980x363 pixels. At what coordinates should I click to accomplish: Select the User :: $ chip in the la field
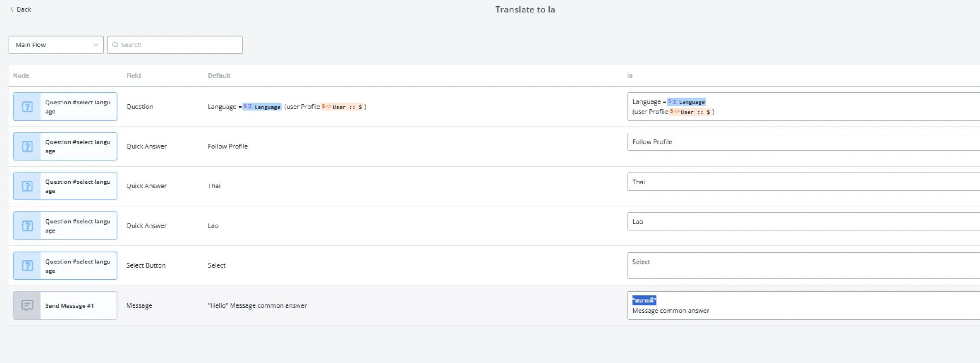690,112
